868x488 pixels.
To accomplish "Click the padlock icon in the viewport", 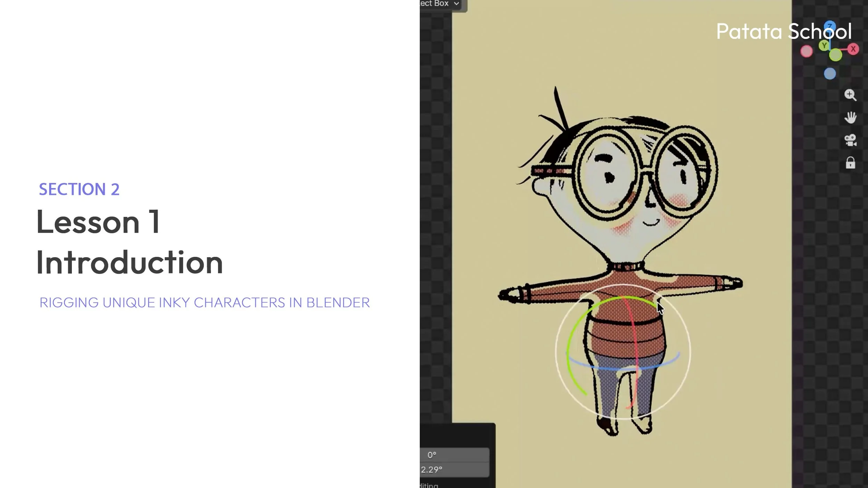I will point(850,162).
